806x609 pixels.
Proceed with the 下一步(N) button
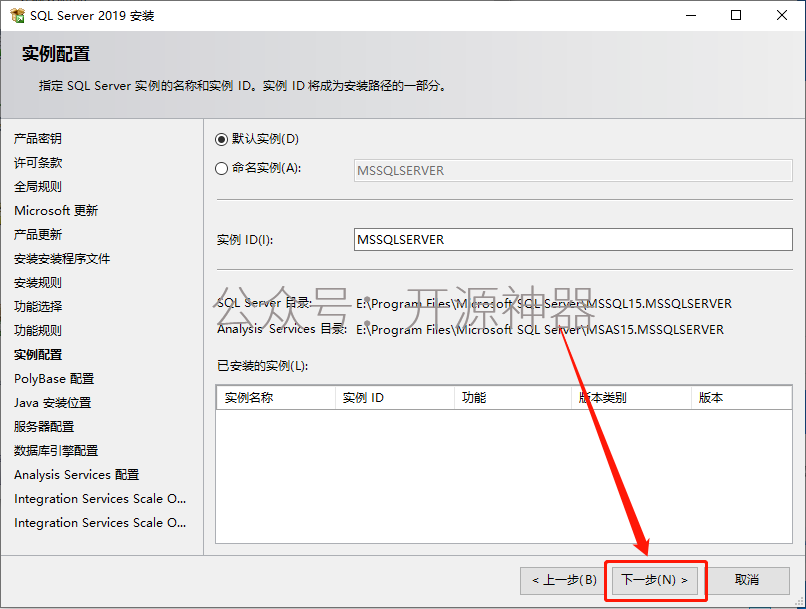(654, 580)
